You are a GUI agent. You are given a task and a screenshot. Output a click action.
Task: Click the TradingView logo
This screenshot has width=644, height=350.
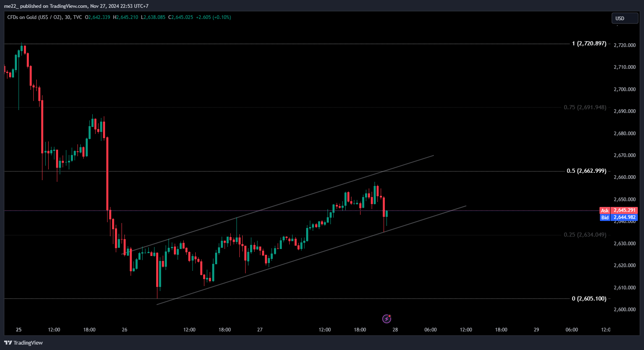pos(23,343)
